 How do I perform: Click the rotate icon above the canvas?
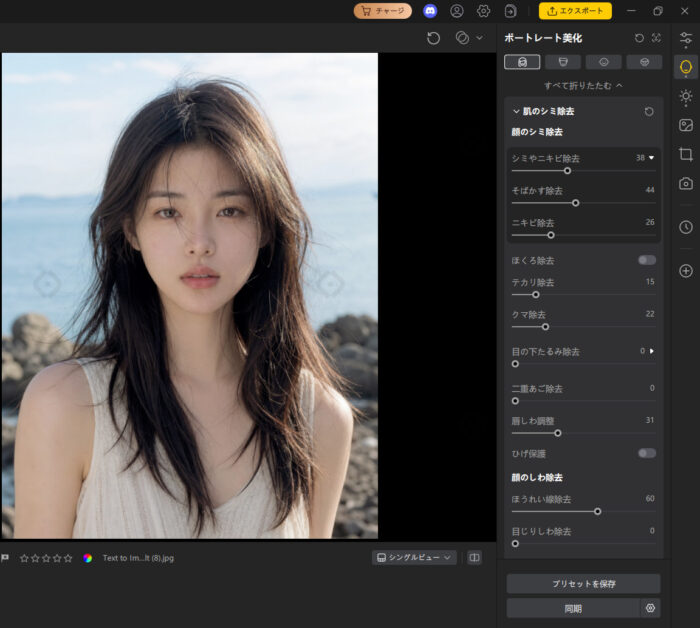433,38
